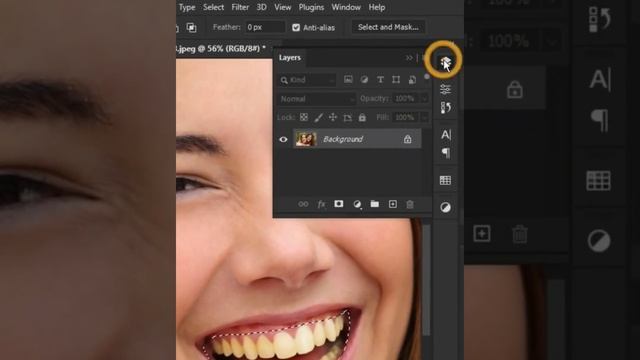The image size is (640, 360).
Task: Lock transparent pixels
Action: [x=304, y=118]
